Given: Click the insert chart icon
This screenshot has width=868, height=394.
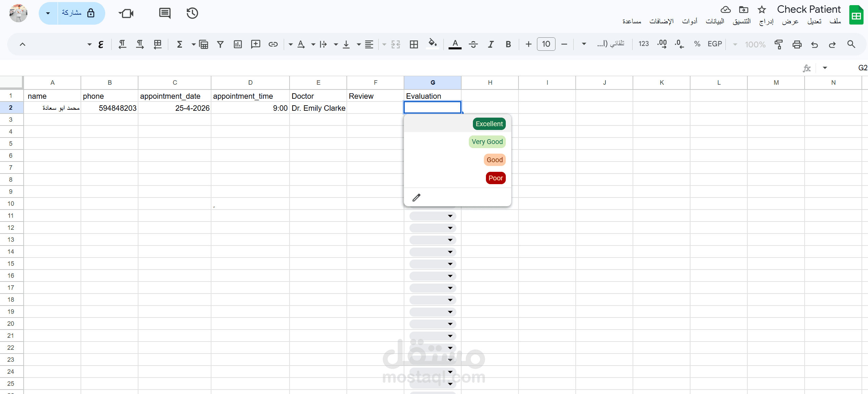Looking at the screenshot, I should pos(237,44).
